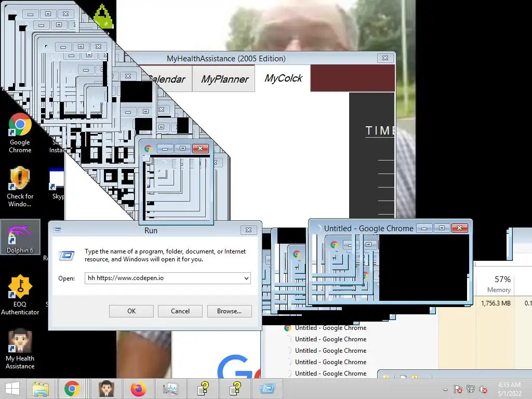Select the Untitled - Google Chrome row with Chrome icon
Viewport: 532px width, 399px height.
click(326, 328)
